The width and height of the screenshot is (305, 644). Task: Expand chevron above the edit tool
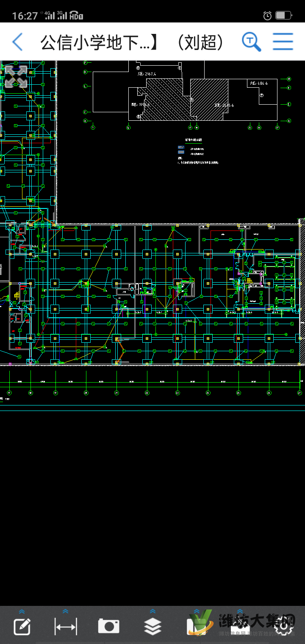[22, 611]
